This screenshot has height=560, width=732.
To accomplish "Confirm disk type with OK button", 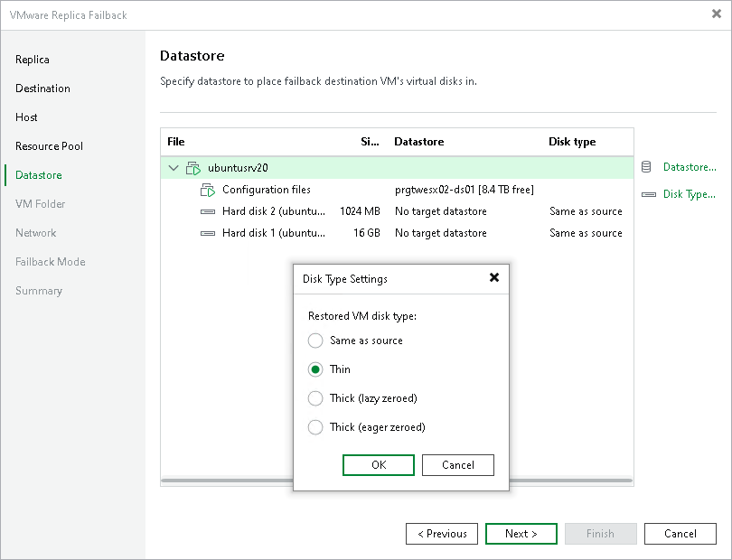I will click(x=379, y=465).
